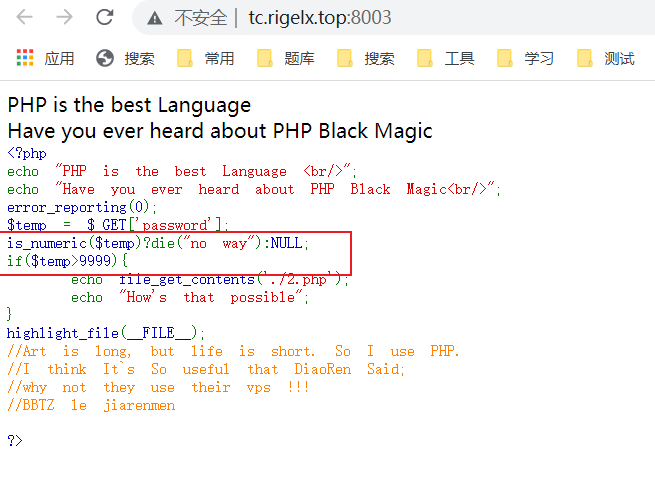Click the error_reporting(0) code line
The width and height of the screenshot is (655, 480).
click(x=82, y=207)
